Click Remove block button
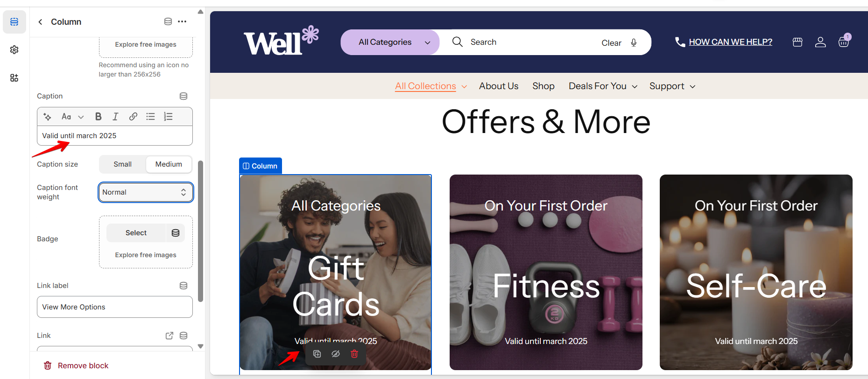The image size is (868, 379). point(76,365)
